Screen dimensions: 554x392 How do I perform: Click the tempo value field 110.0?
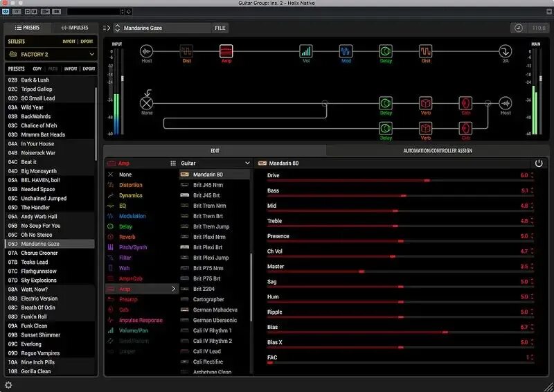539,28
